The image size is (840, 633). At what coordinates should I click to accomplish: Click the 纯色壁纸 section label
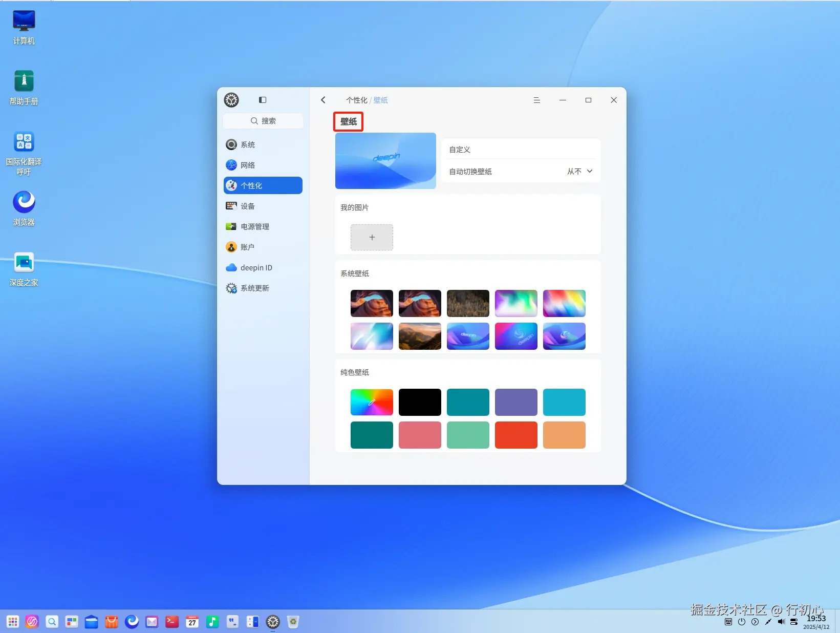point(355,372)
